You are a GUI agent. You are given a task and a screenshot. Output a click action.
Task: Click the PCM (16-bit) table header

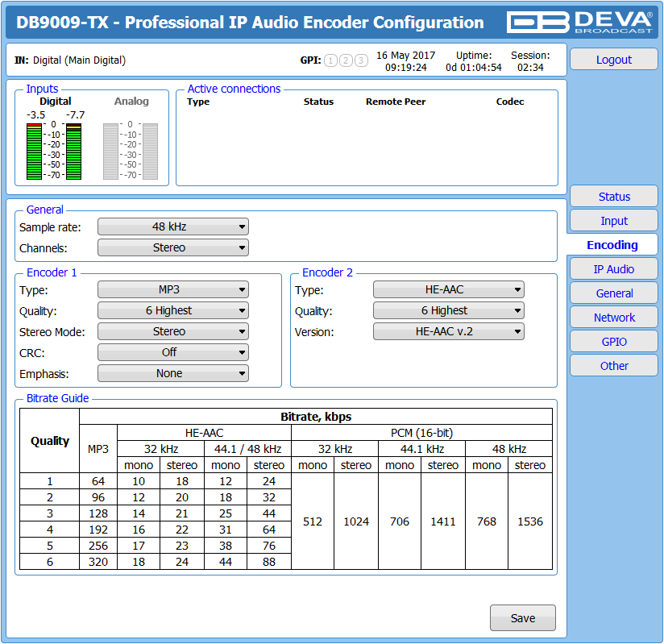pos(421,433)
